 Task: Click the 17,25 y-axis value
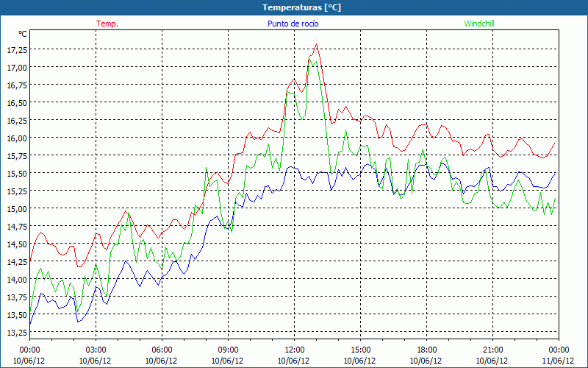(x=17, y=50)
